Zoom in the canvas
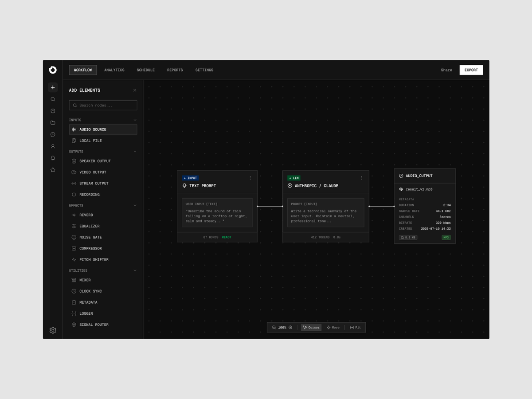The width and height of the screenshot is (532, 399). point(290,328)
